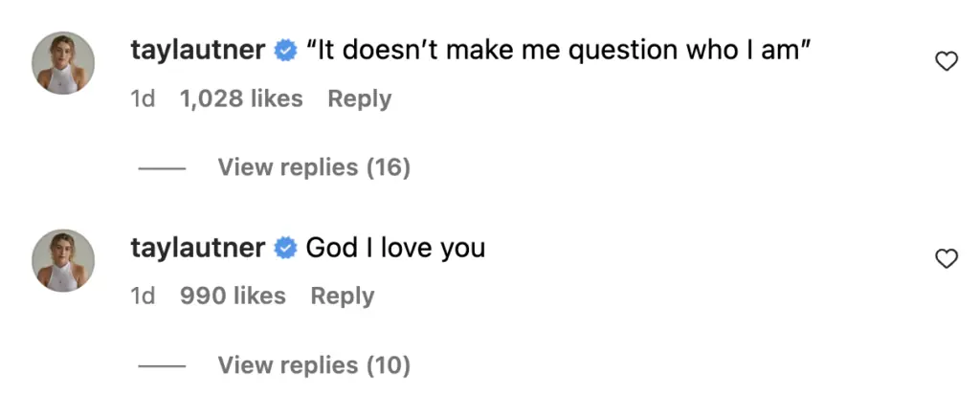Expand View replies (10)
The width and height of the screenshot is (980, 417).
[314, 365]
